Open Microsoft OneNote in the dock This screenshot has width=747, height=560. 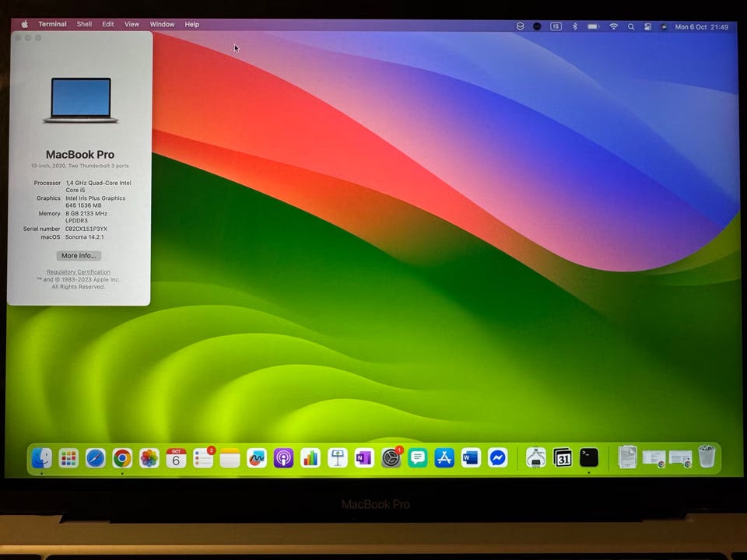point(363,458)
